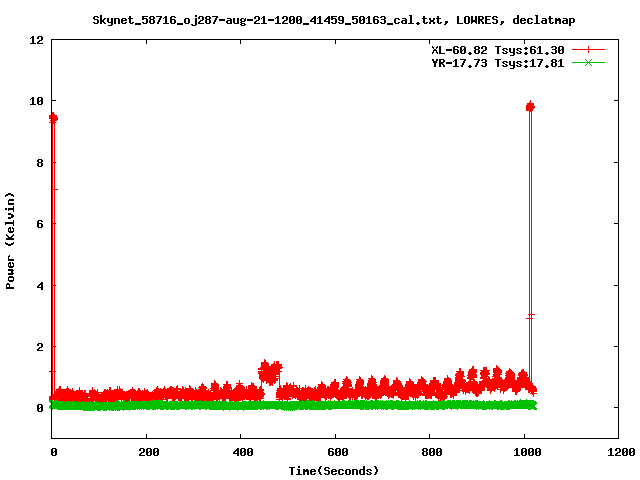
Task: Click the red bump near 460 seconds
Action: (270, 372)
